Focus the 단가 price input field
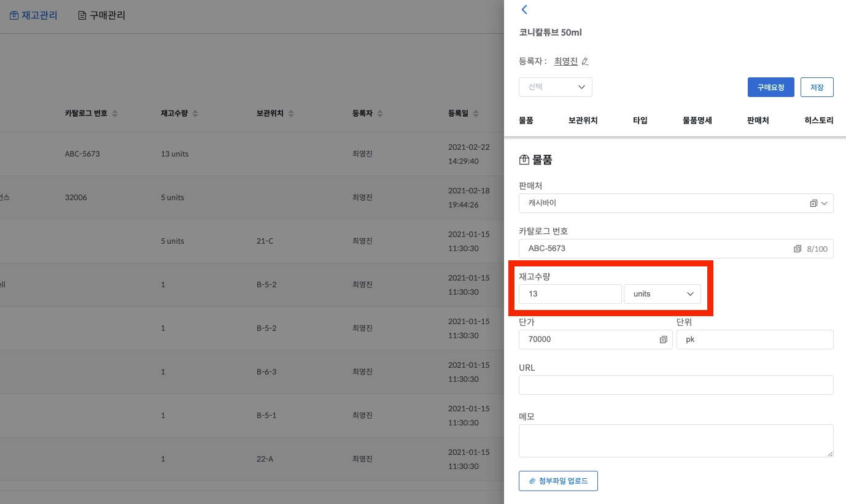Screen dimensions: 846x504 pos(596,339)
